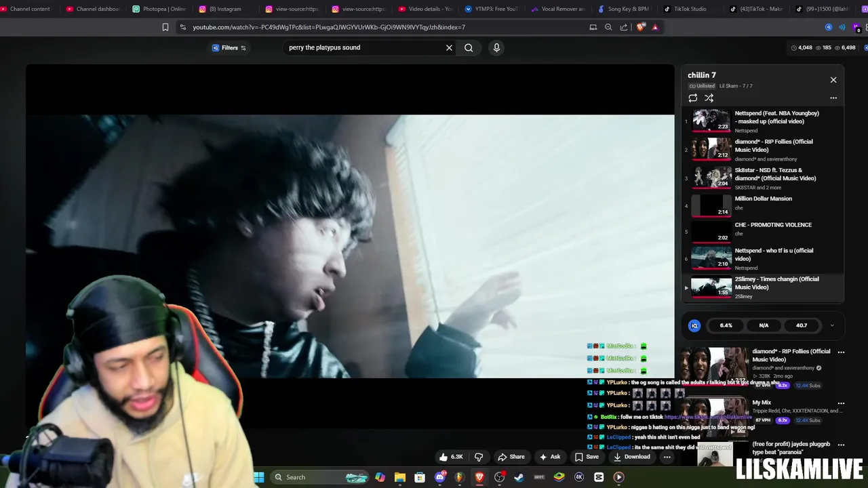Click the sound wave extension icon in toolbar
The height and width of the screenshot is (488, 868).
click(842, 27)
